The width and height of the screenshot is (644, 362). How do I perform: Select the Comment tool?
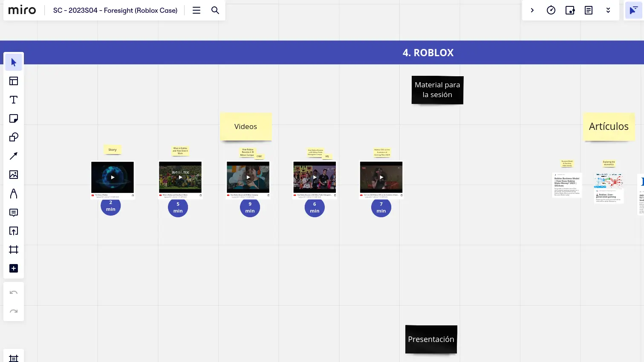[x=14, y=212]
